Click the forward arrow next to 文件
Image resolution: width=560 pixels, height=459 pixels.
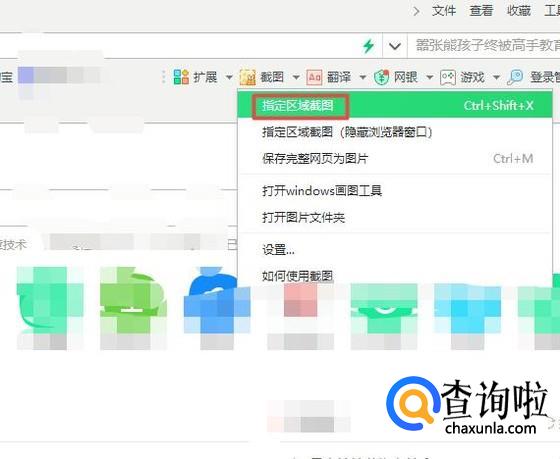click(416, 11)
